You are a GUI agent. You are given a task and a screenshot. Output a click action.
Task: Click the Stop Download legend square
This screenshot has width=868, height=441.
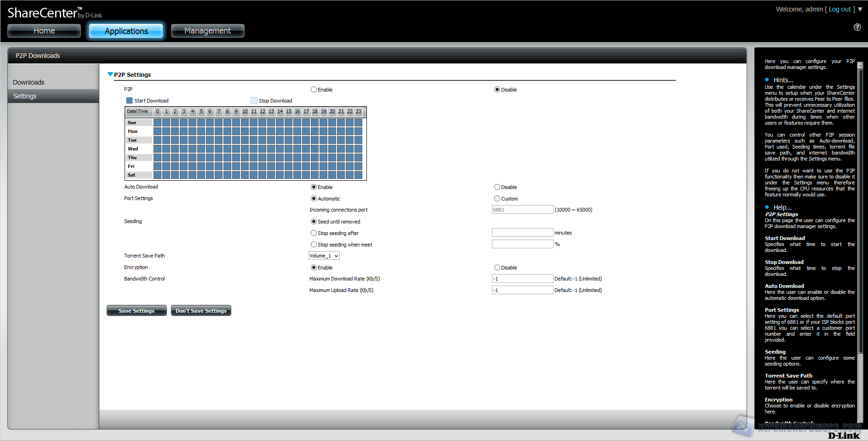[254, 101]
